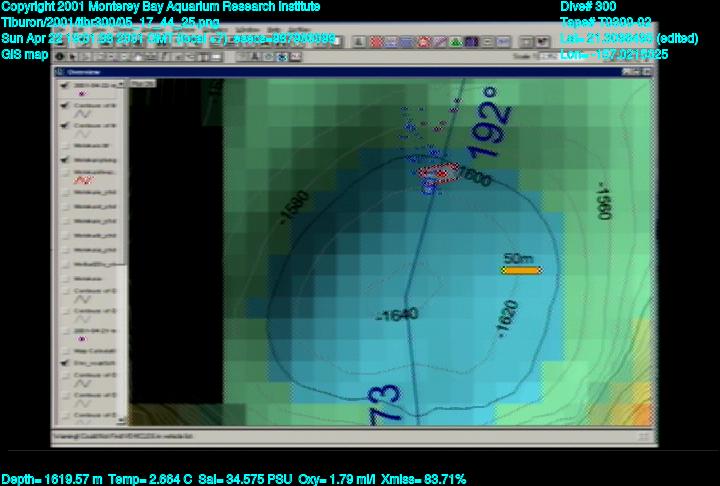Select the green icon in the upper toolbar
The width and height of the screenshot is (720, 486).
click(455, 42)
